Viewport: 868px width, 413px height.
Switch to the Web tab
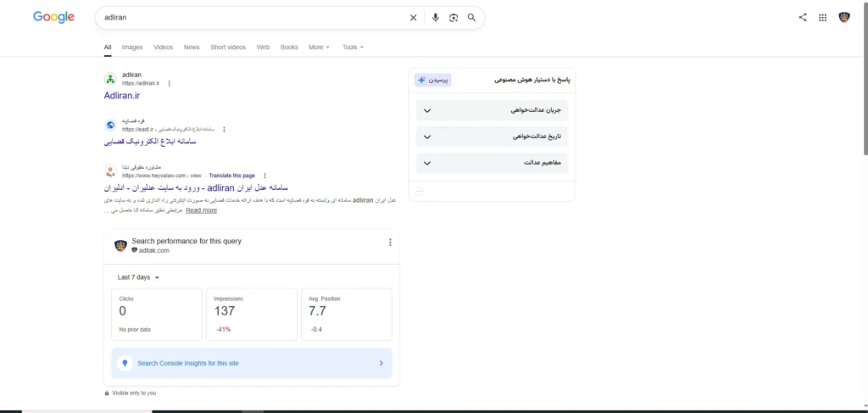coord(263,47)
